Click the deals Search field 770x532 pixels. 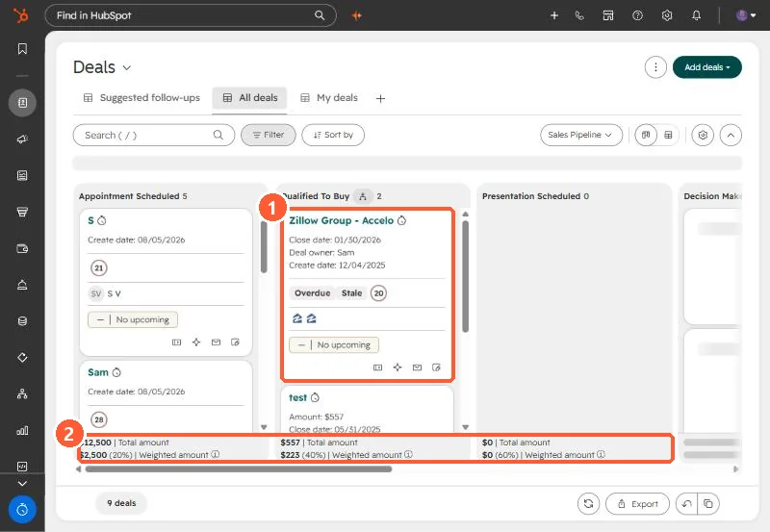click(154, 135)
